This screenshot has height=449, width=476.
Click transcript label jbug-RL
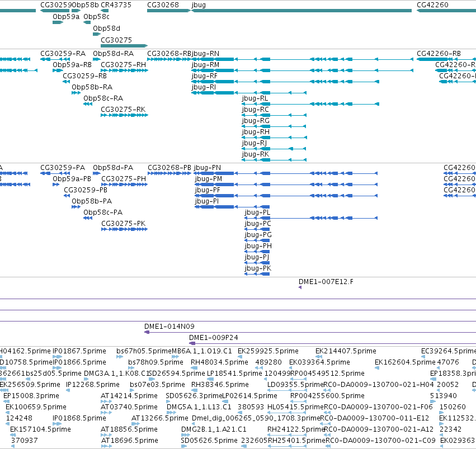(x=255, y=99)
